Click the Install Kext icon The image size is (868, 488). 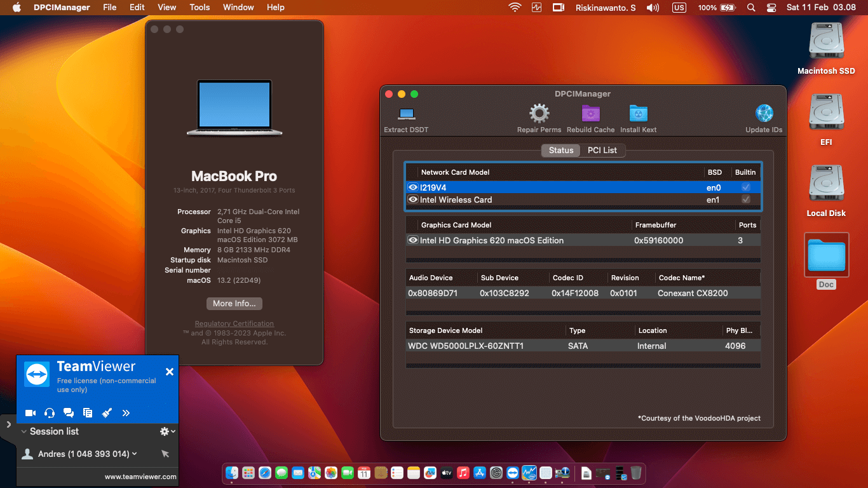point(639,114)
